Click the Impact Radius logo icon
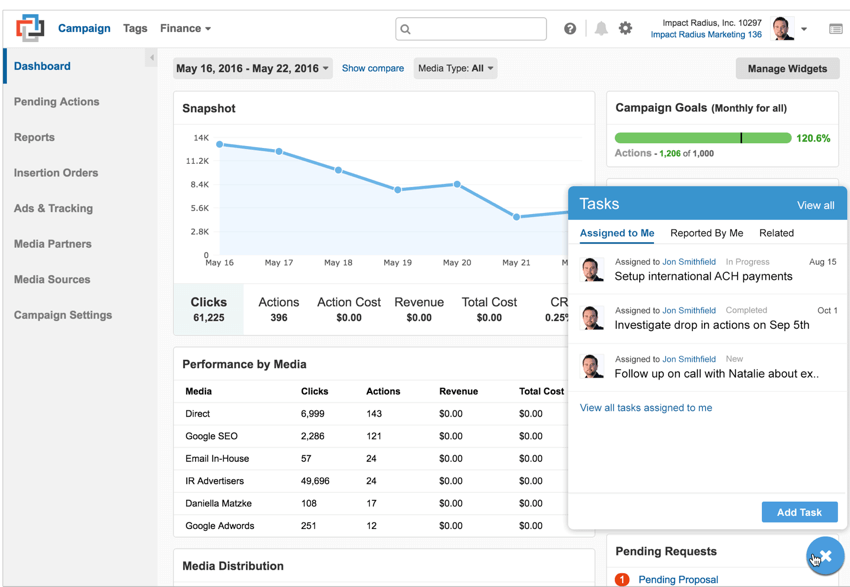The width and height of the screenshot is (850, 587). [30, 28]
